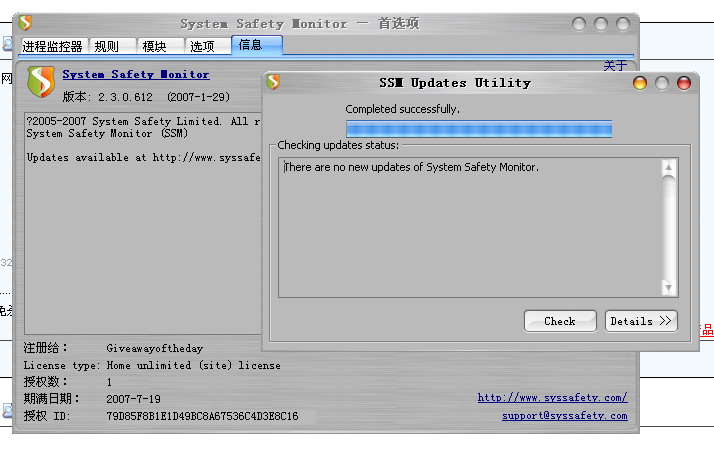Viewport: 714px width, 449px height.
Task: Minimize the SSM Updates Utility dialog
Action: [640, 83]
